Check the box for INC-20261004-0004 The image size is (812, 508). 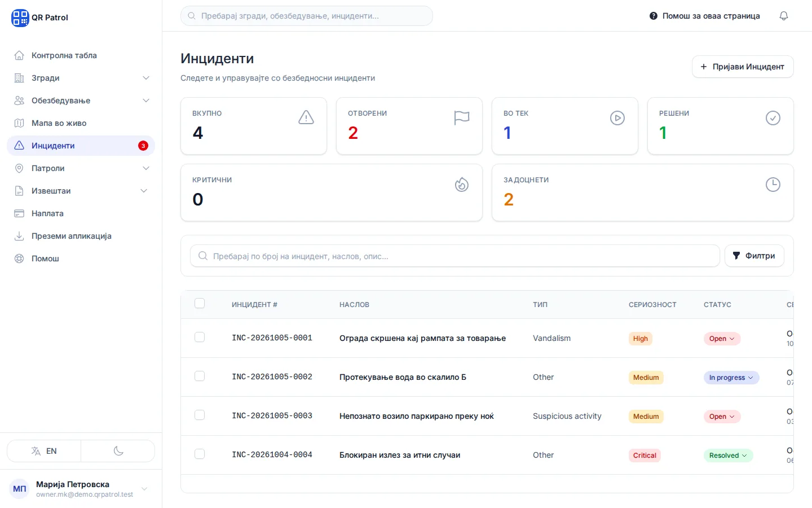pyautogui.click(x=200, y=454)
